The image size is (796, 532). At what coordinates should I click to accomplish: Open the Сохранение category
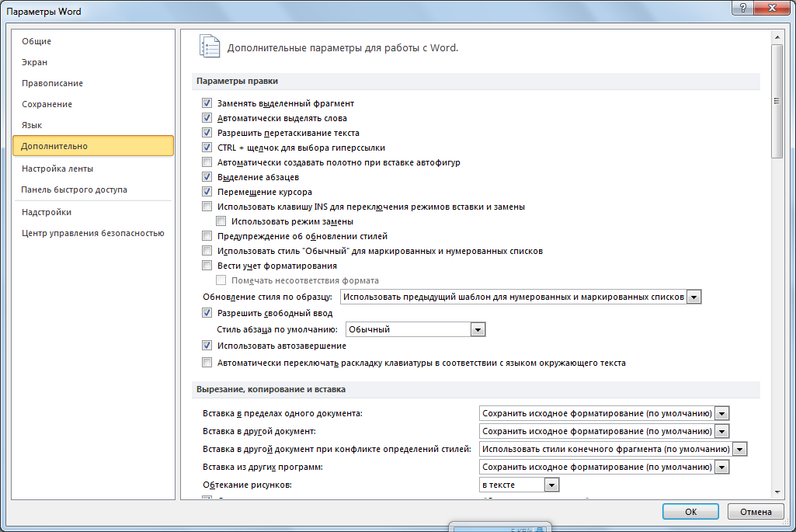click(x=93, y=103)
